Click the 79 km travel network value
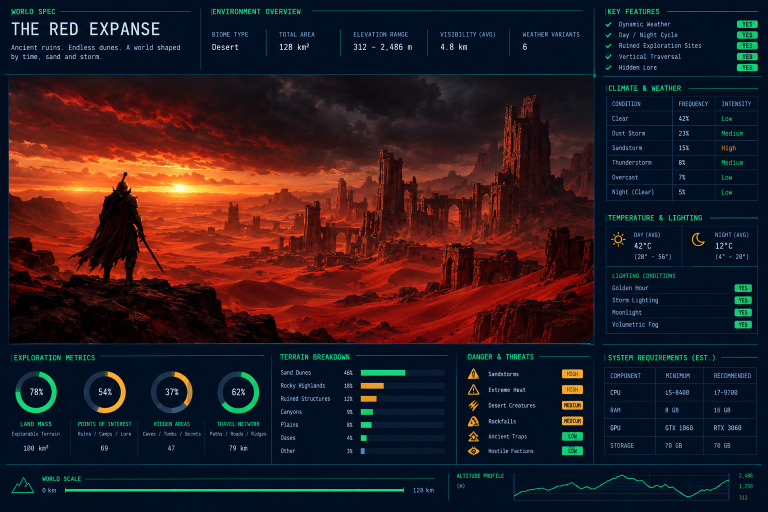 pos(238,448)
